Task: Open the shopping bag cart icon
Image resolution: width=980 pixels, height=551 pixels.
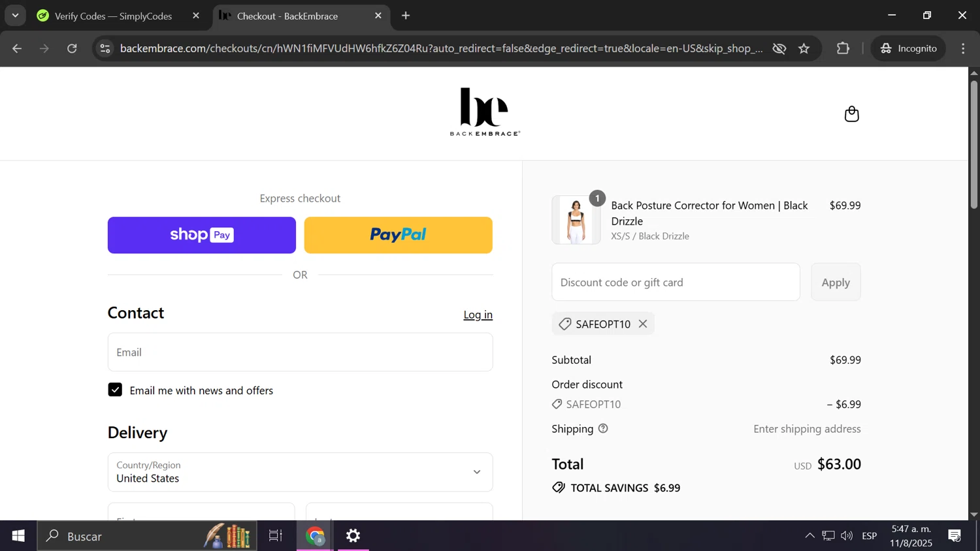Action: click(851, 114)
